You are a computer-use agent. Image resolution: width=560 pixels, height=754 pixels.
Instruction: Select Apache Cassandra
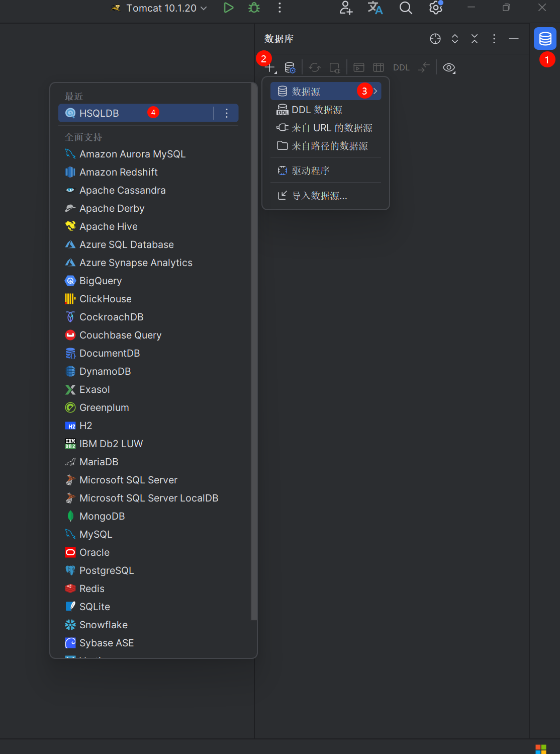point(148,190)
